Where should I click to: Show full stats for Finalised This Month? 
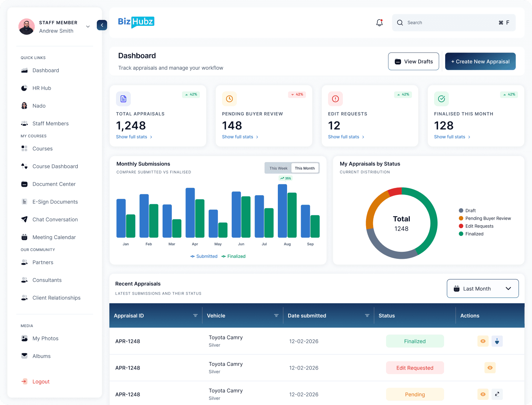coord(452,137)
